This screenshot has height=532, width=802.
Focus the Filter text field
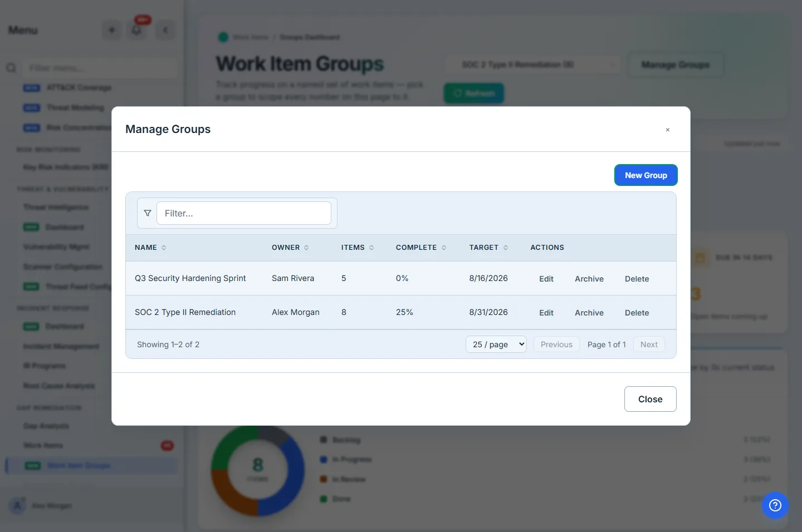[x=244, y=213]
